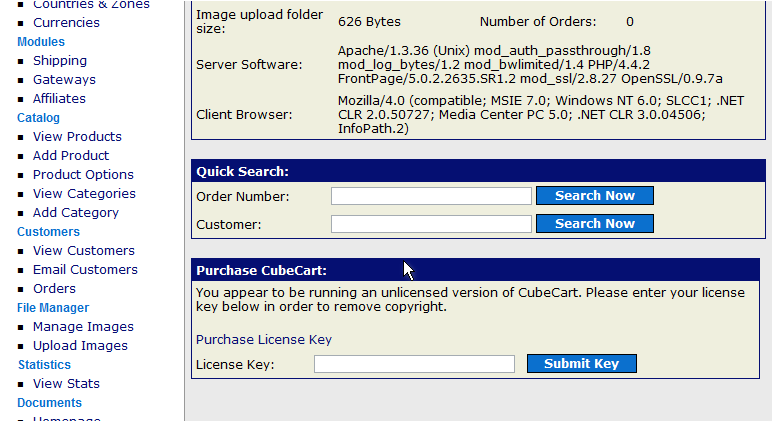
Task: Select Affiliates in the Modules section
Action: pyautogui.click(x=59, y=99)
